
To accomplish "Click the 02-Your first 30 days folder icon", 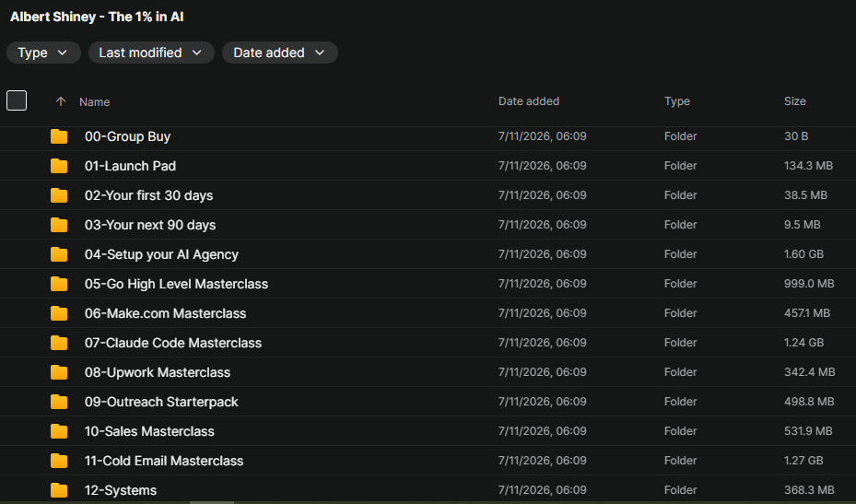I will point(59,195).
